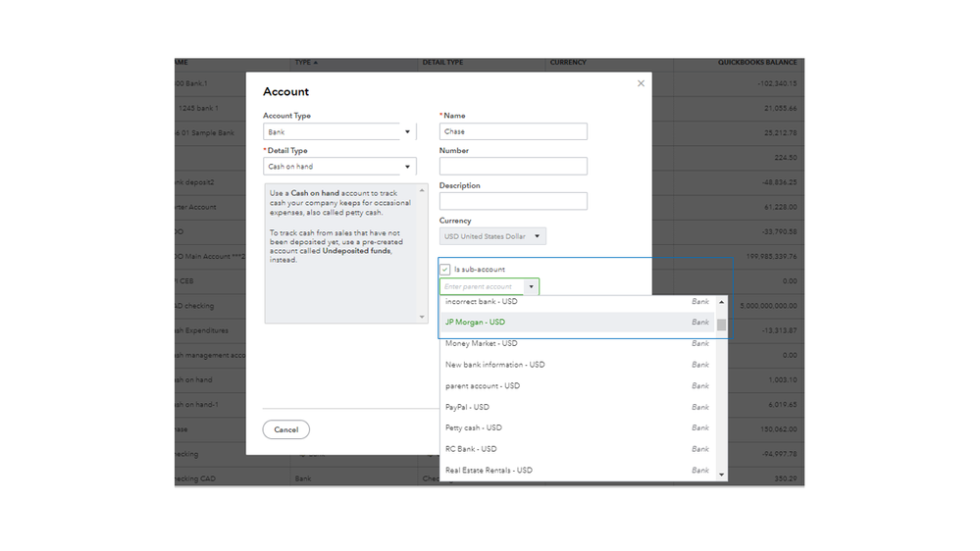Click the CURRENCY column header
980x551 pixels.
pos(568,63)
